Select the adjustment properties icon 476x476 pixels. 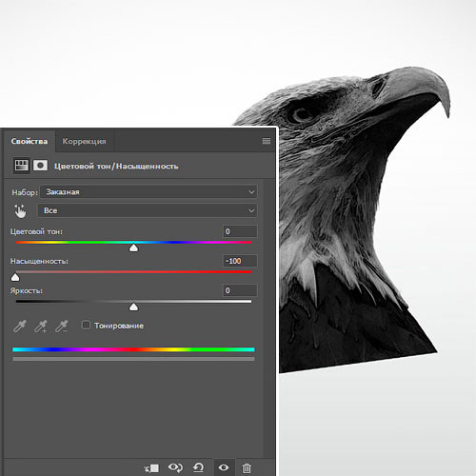21,166
